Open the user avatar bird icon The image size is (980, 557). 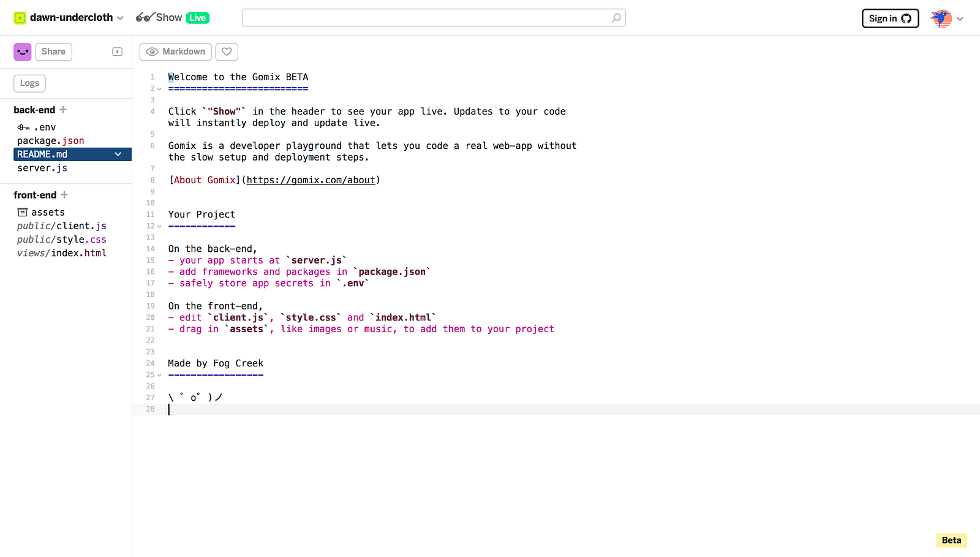(941, 18)
